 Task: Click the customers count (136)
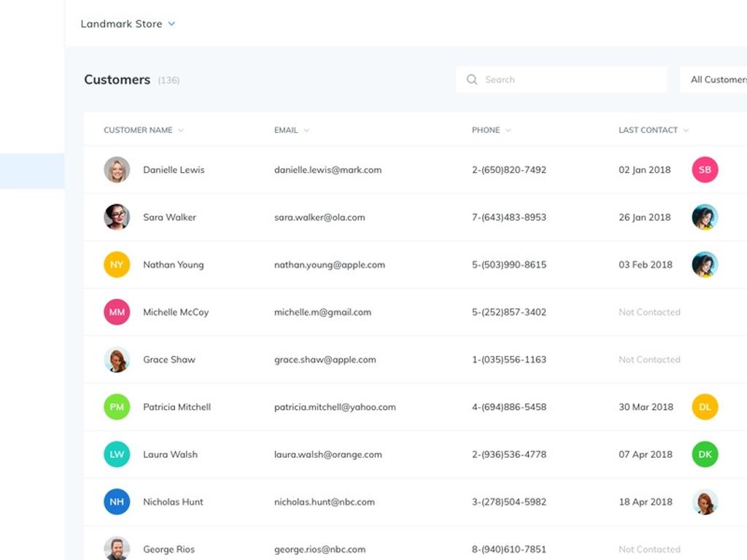[x=169, y=80]
